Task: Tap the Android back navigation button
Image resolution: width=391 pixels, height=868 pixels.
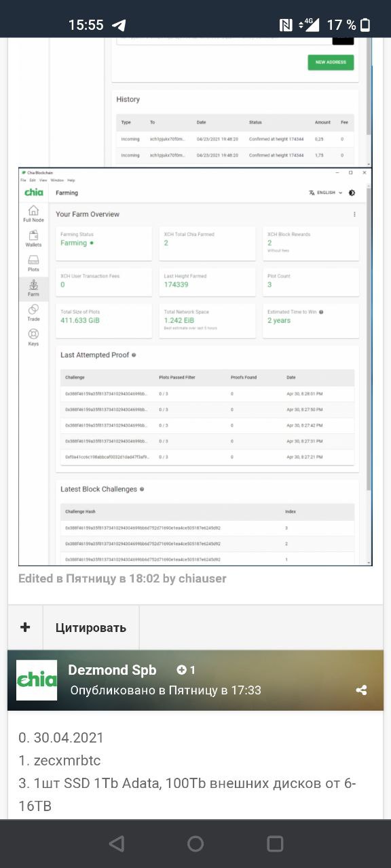Action: coord(117,844)
